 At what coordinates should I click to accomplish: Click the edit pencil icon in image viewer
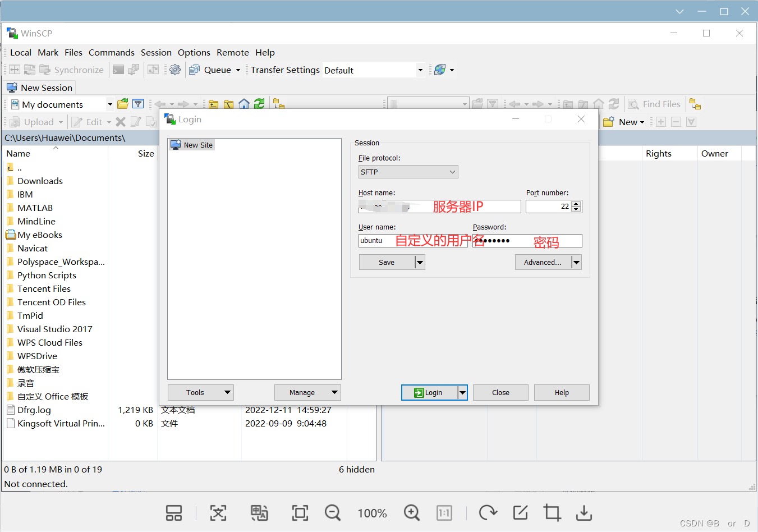pos(521,512)
